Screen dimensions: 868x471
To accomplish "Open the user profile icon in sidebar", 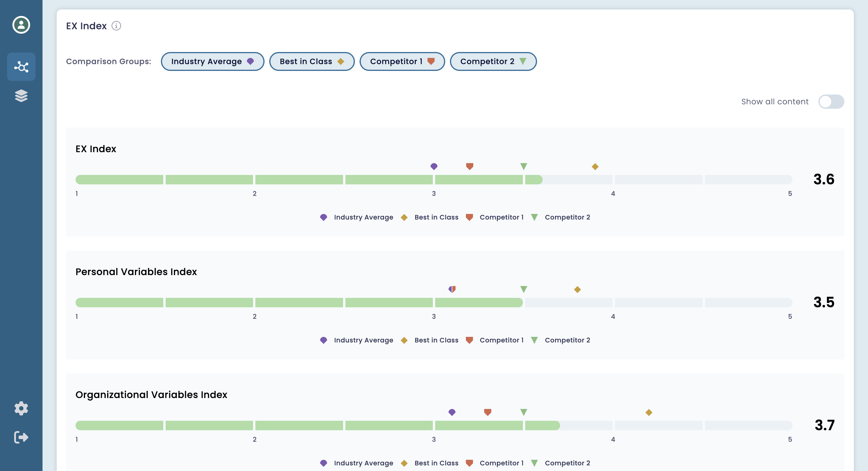I will coord(21,25).
